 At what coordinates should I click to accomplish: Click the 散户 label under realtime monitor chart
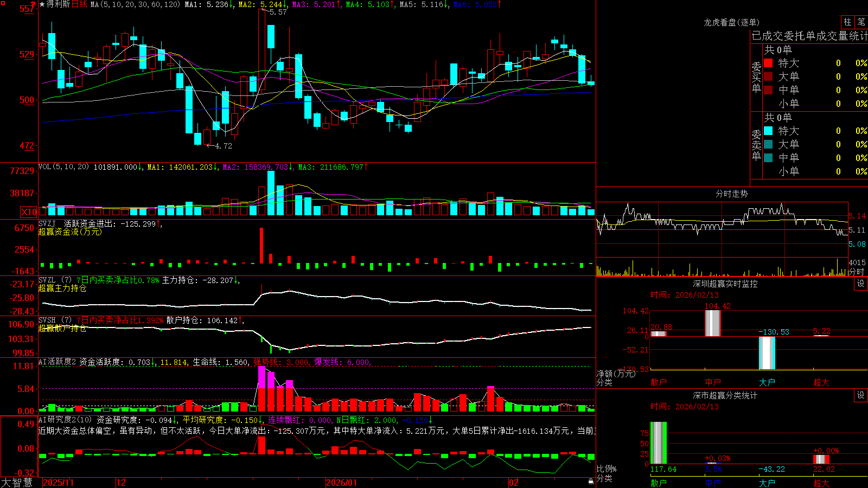(x=659, y=382)
